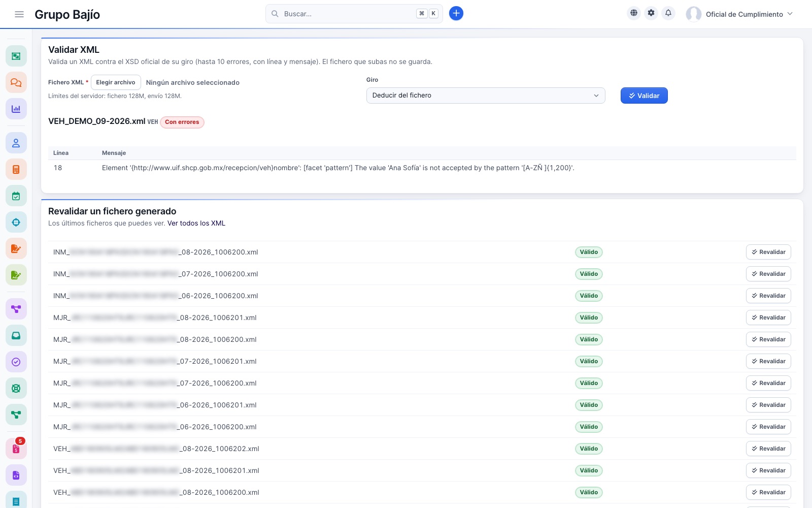Expand the Oficial de Cumplimiento user menu
The height and width of the screenshot is (508, 812).
pos(739,14)
